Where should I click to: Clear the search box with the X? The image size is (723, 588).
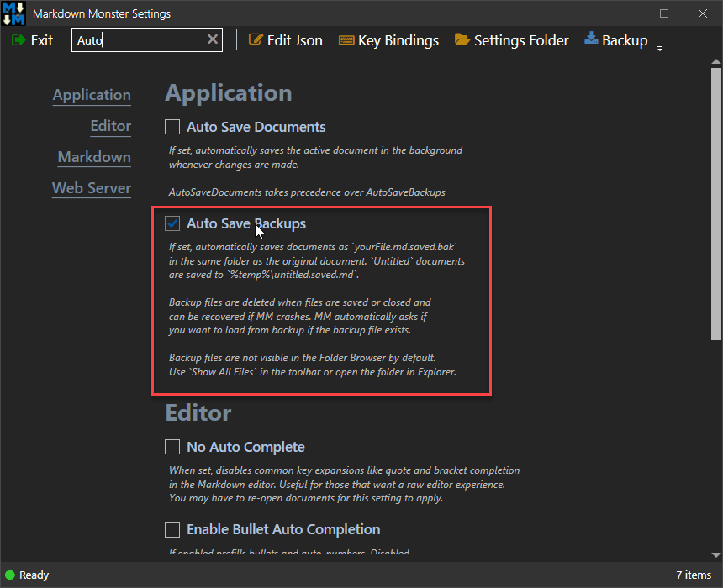213,39
